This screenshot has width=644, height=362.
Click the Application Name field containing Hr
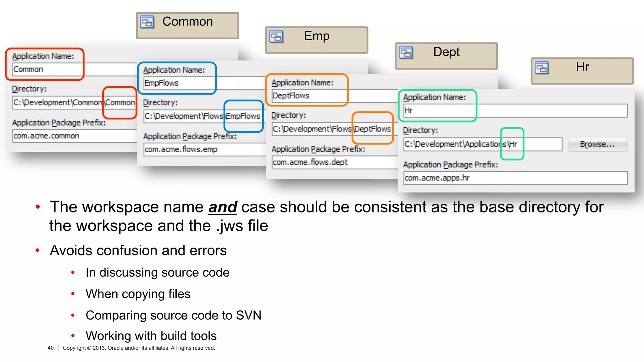515,111
